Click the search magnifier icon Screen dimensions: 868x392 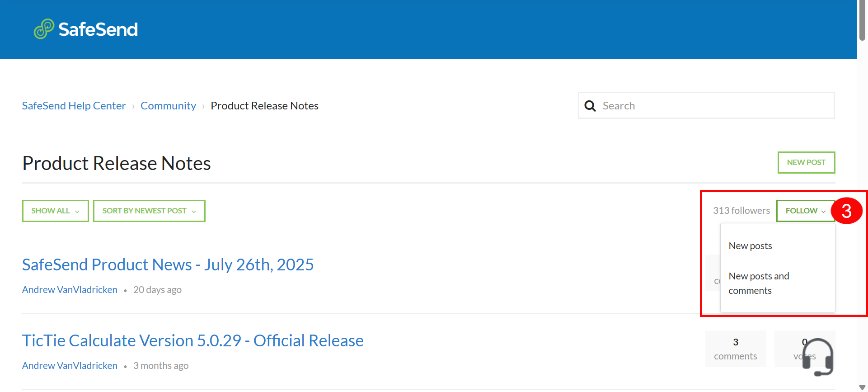point(590,106)
